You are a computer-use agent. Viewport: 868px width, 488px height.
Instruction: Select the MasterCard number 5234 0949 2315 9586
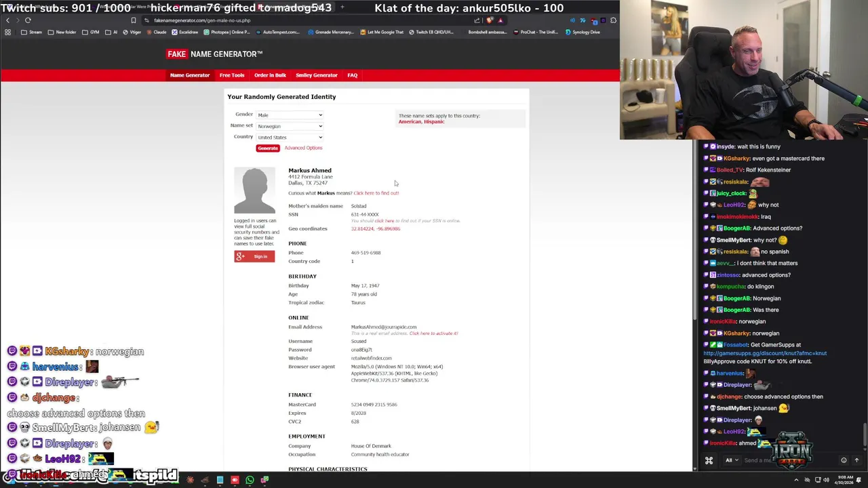tap(374, 405)
